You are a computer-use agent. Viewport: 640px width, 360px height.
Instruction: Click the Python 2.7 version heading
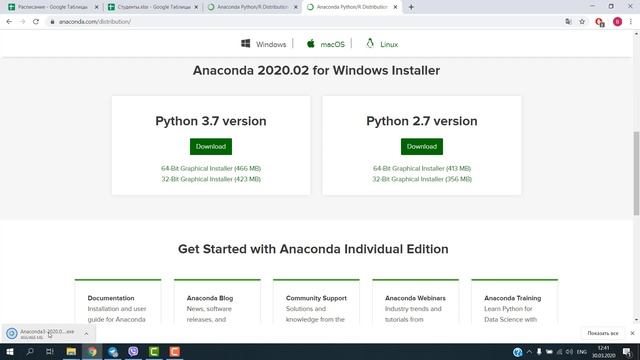point(422,121)
